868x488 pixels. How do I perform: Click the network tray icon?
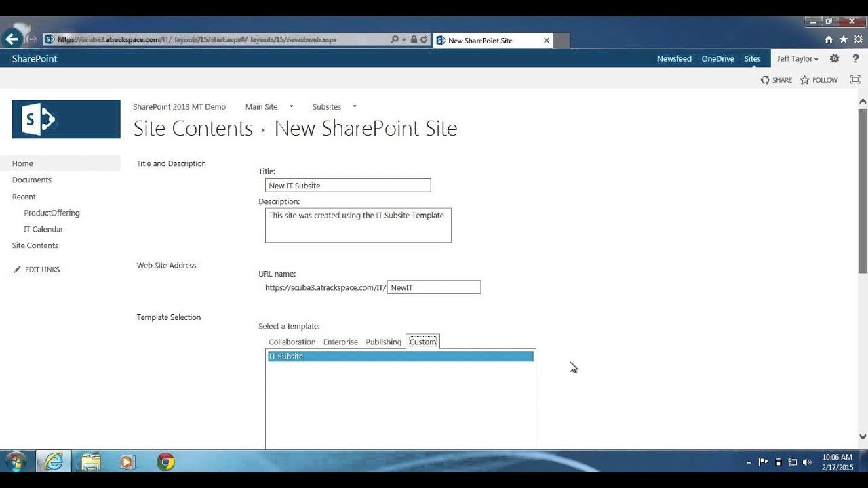pos(792,462)
